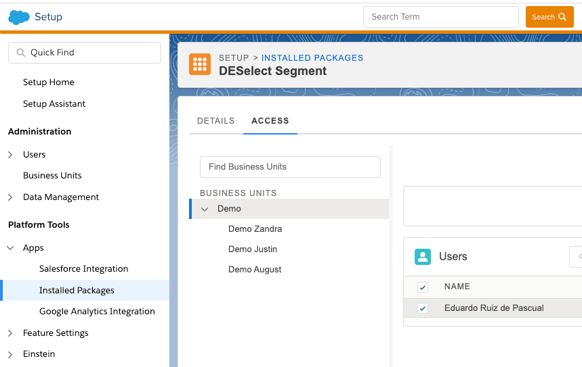Click the Eduardo Ruiz de Pascual name
The width and height of the screenshot is (582, 367).
click(494, 308)
